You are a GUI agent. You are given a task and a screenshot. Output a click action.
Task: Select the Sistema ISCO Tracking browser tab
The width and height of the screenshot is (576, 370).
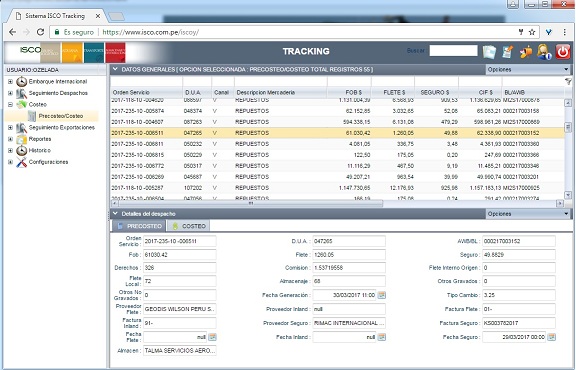pos(56,16)
